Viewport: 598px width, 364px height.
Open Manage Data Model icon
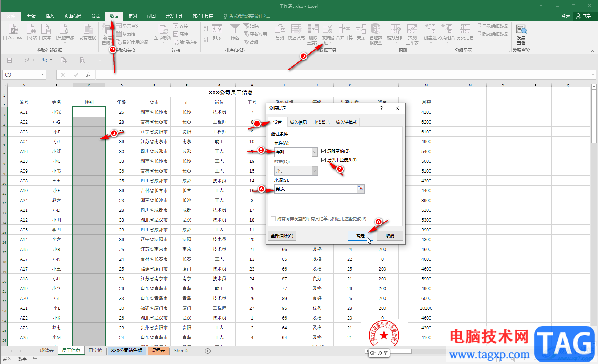tap(376, 29)
